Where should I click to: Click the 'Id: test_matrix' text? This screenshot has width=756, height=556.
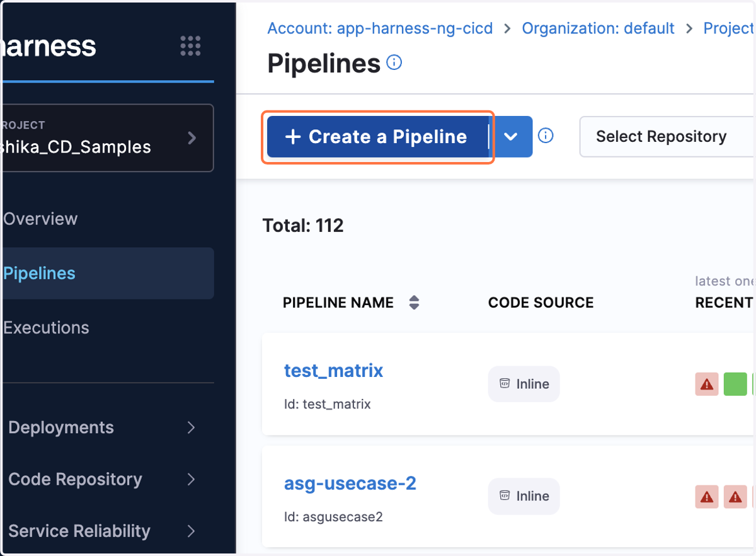[327, 404]
